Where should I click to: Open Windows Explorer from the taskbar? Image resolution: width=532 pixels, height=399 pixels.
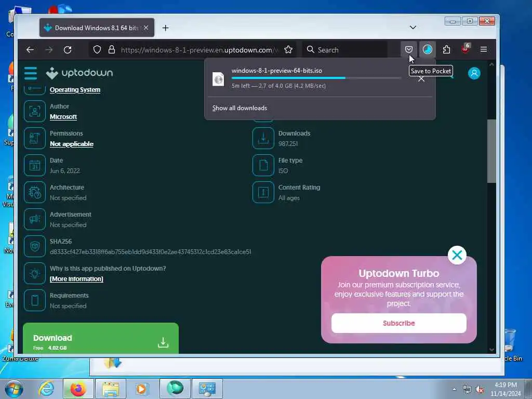[x=111, y=389]
